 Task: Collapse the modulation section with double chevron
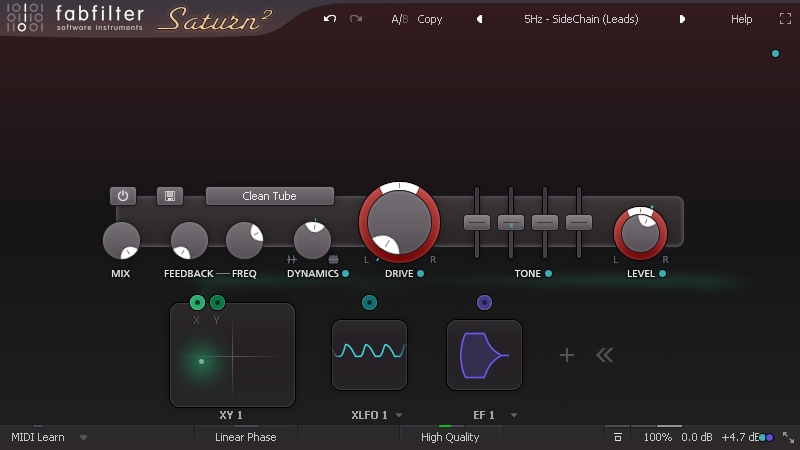click(605, 355)
